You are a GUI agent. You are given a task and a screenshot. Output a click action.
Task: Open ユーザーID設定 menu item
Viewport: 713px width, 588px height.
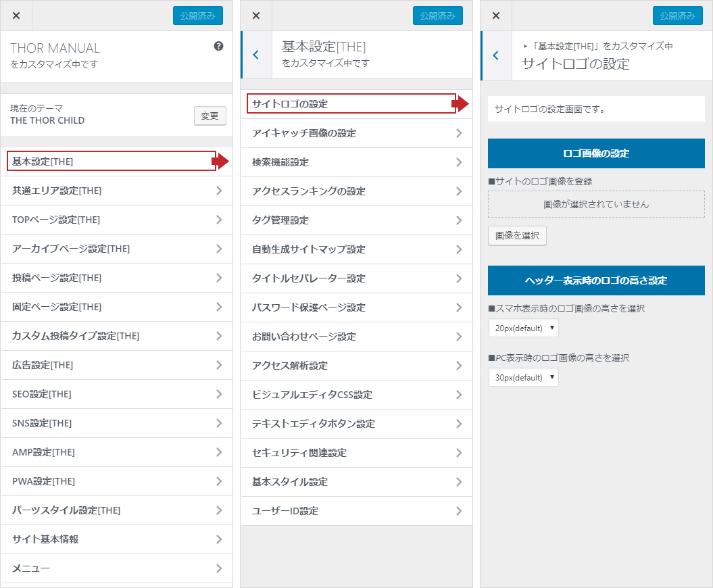click(x=356, y=511)
